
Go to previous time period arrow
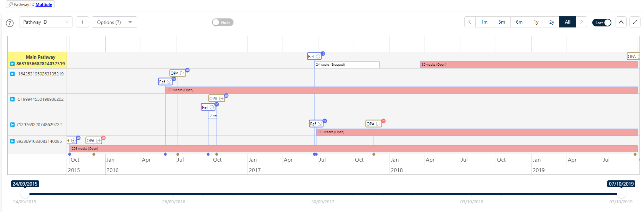coord(470,22)
